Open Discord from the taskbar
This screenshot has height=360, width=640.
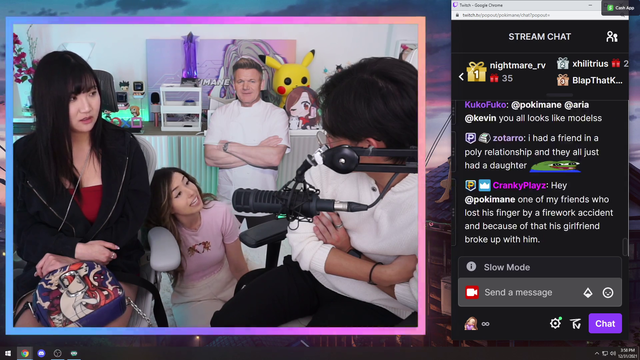[x=41, y=353]
